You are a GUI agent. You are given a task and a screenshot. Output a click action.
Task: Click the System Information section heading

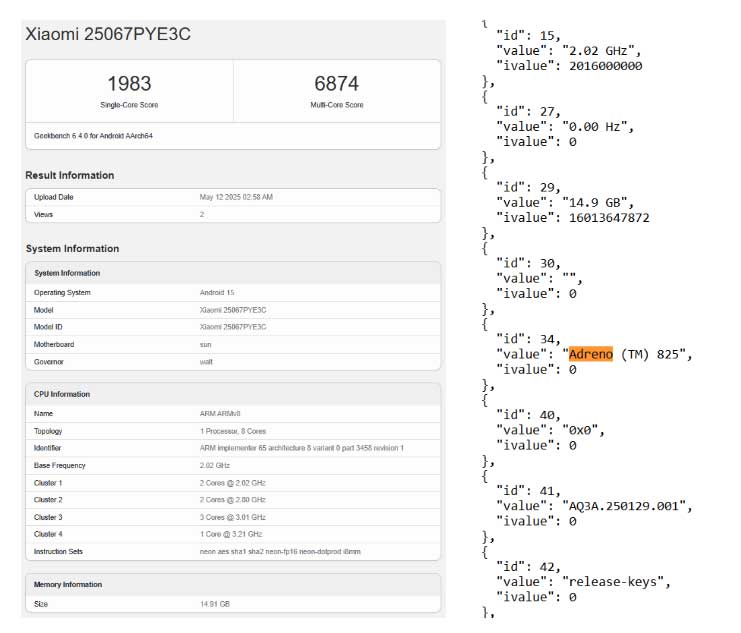[72, 249]
